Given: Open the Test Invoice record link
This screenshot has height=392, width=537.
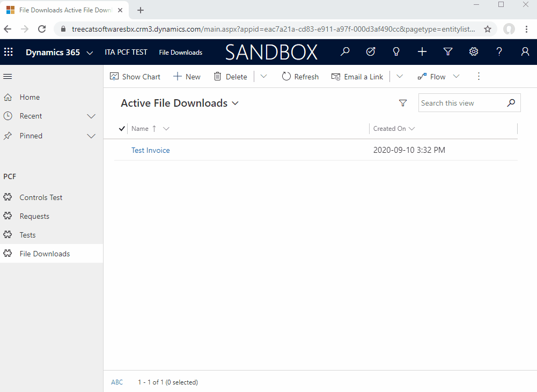Looking at the screenshot, I should pyautogui.click(x=150, y=150).
